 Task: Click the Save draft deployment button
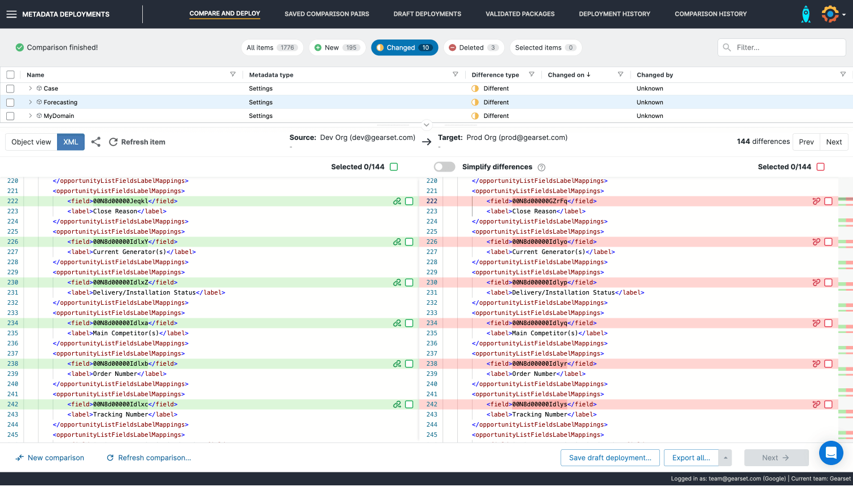[610, 458]
